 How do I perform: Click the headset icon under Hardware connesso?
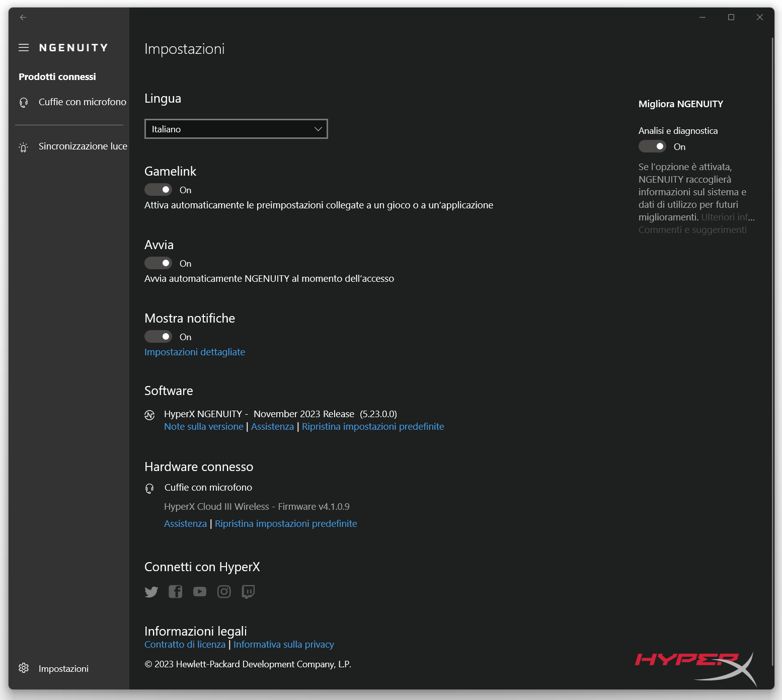click(x=149, y=488)
